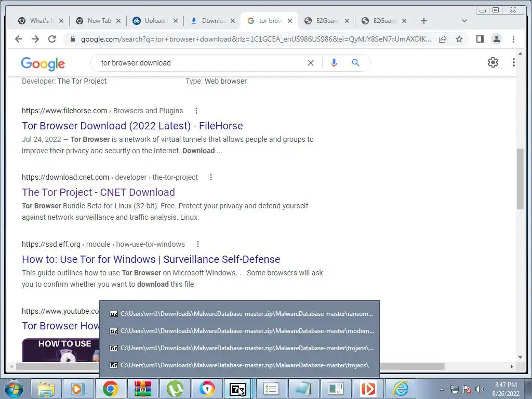Viewport: 532px width, 399px height.
Task: Expand the tab search chevron
Action: 464,21
